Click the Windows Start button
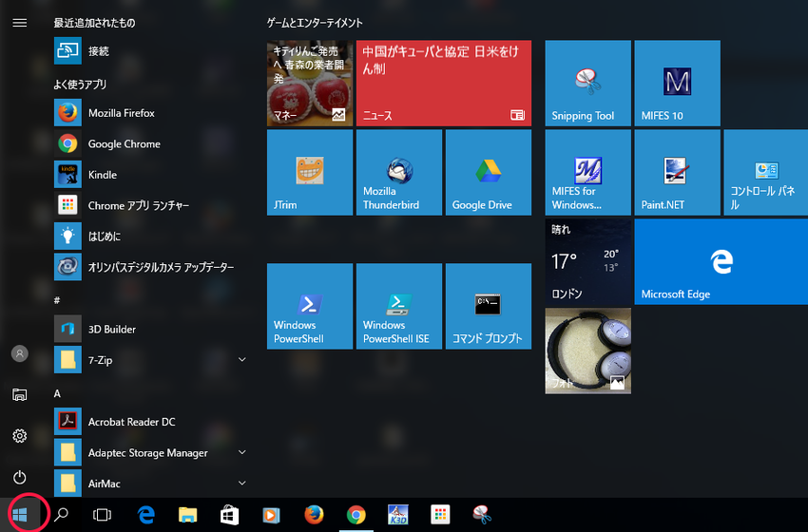Viewport: 808px width, 532px height. tap(20, 514)
